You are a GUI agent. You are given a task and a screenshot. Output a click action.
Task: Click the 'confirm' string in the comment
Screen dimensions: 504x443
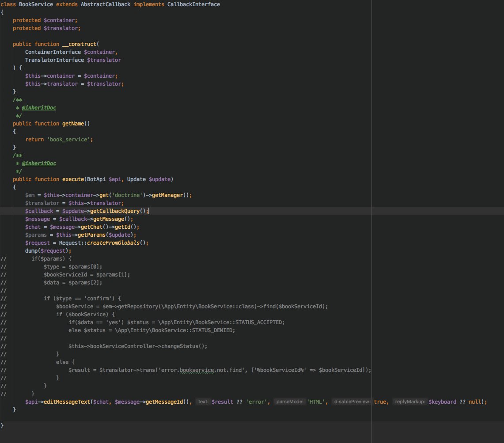tap(98, 298)
